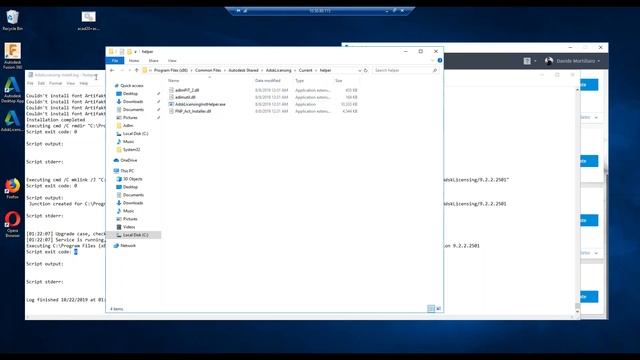Image resolution: width=640 pixels, height=360 pixels.
Task: Open the Share ribbon tab
Action: pos(153,60)
